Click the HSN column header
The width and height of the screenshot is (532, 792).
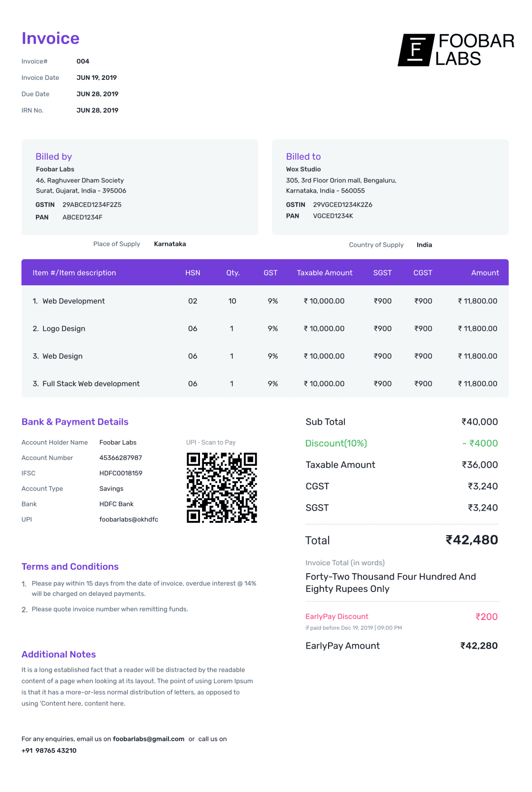193,273
